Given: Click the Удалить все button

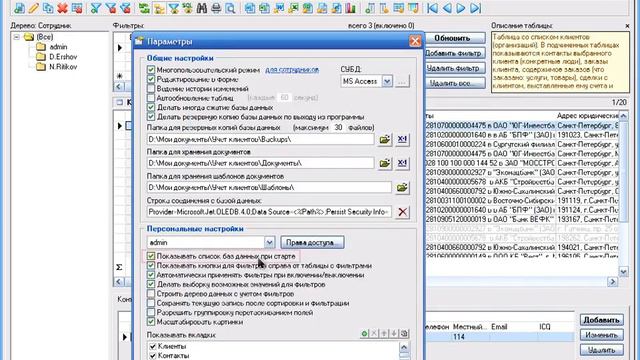Looking at the screenshot, I should click(455, 83).
